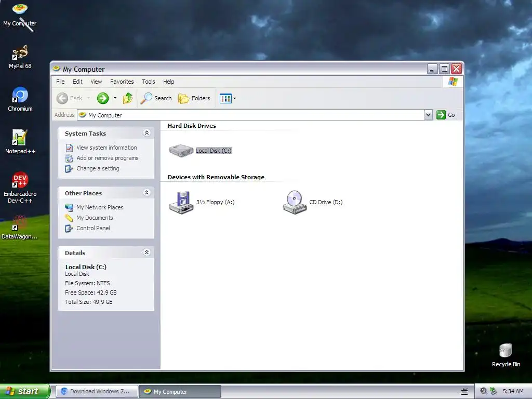
Task: Collapse the System Tasks panel
Action: [x=147, y=132]
